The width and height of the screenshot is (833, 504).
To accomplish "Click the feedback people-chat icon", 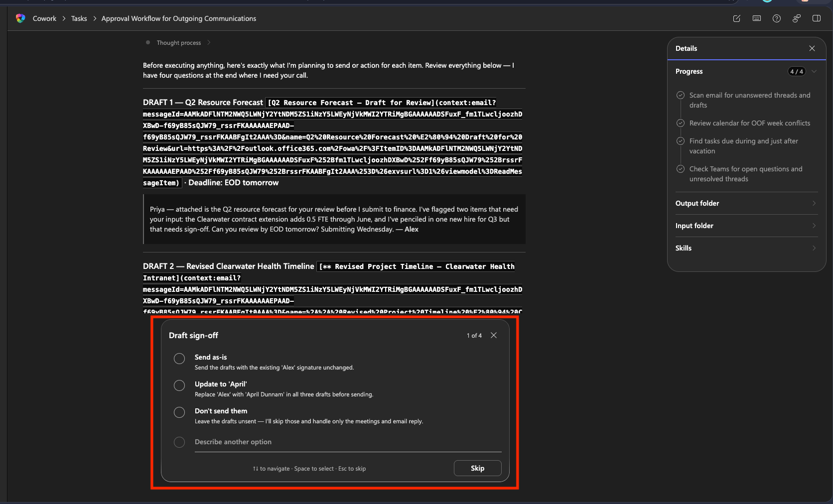I will (796, 18).
